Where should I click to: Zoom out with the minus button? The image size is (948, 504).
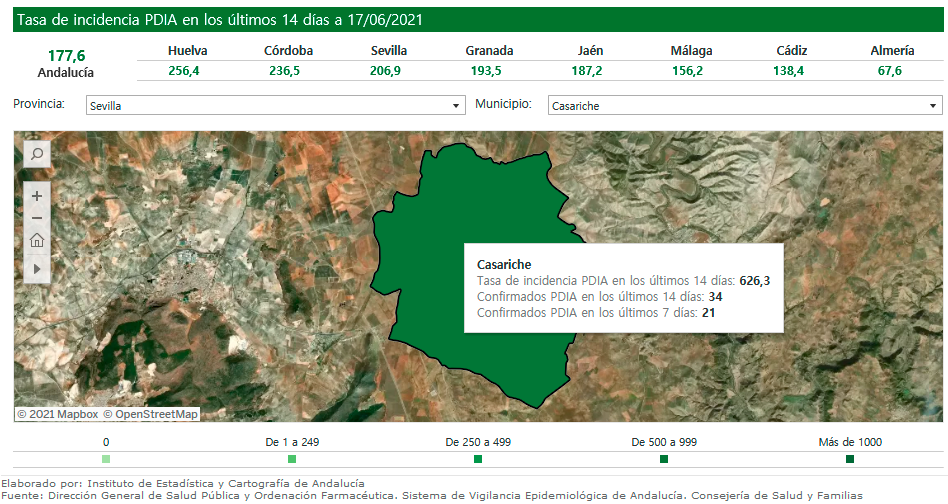37,218
